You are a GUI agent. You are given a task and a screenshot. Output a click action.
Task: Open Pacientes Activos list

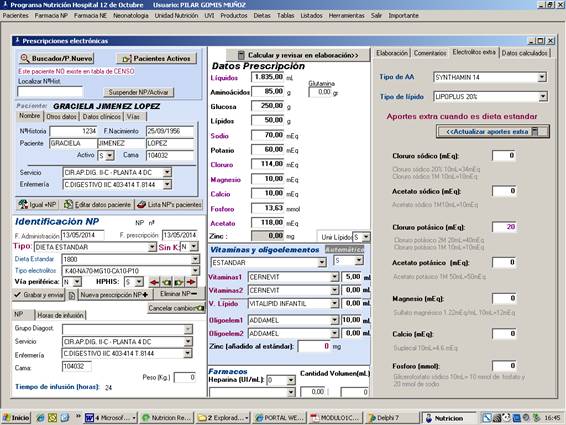click(156, 58)
